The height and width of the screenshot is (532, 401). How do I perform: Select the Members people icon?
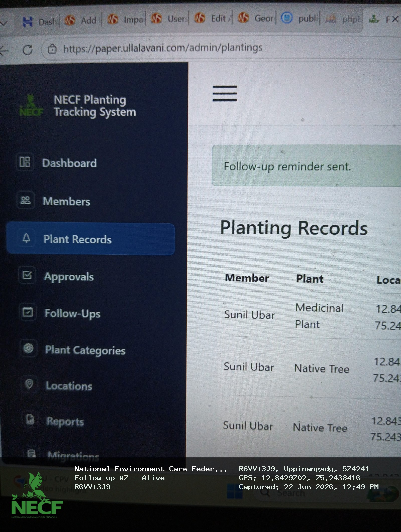click(x=25, y=200)
